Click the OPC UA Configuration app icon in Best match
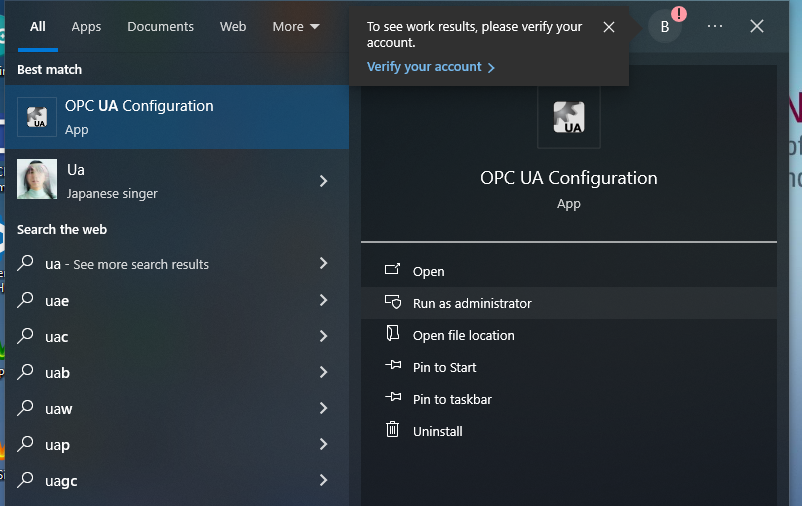This screenshot has height=506, width=802. pos(37,117)
